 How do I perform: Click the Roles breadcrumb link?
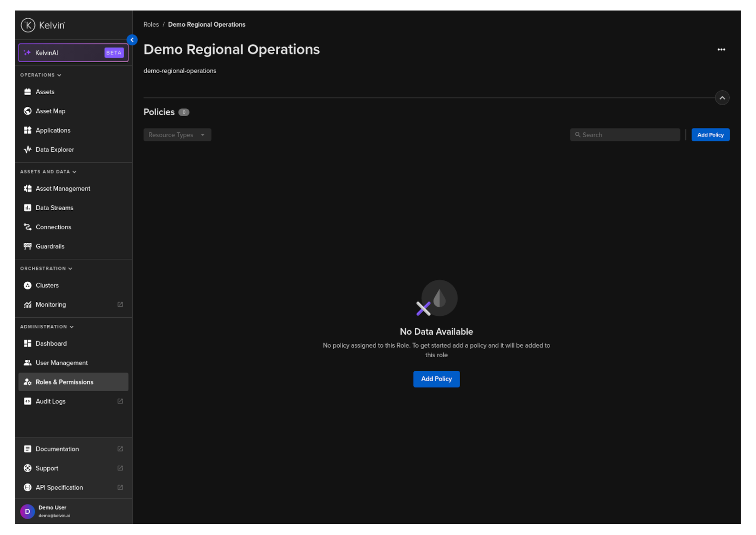tap(151, 24)
